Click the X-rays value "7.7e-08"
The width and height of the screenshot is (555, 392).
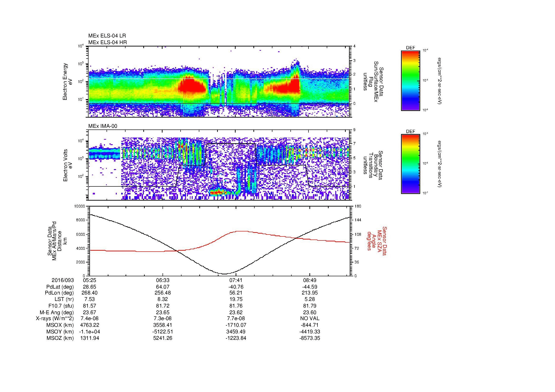pyautogui.click(x=236, y=318)
